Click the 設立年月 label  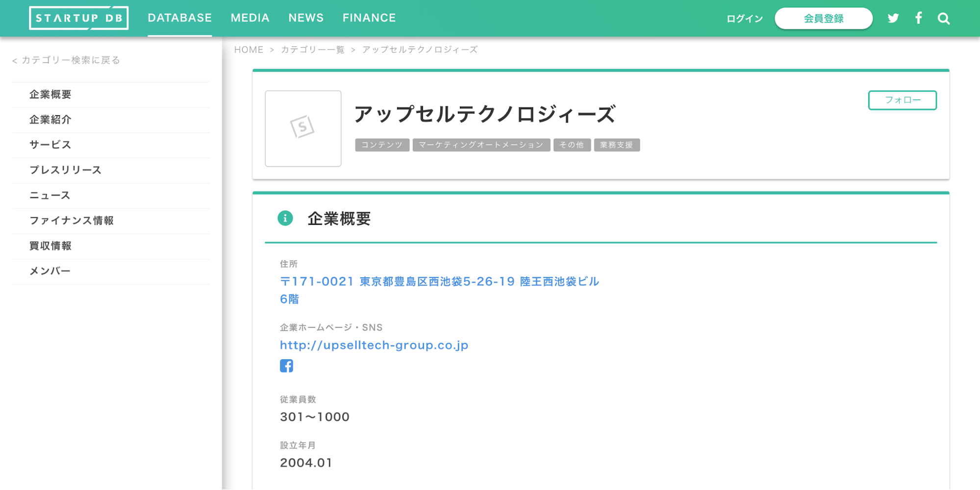(x=298, y=445)
